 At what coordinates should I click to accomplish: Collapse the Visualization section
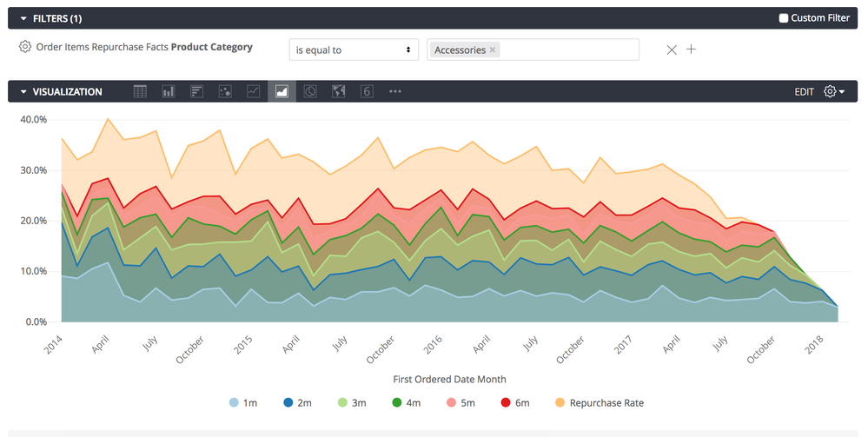(23, 91)
